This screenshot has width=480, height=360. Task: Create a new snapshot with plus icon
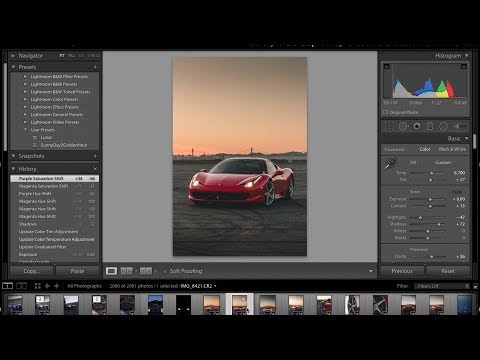pos(95,156)
